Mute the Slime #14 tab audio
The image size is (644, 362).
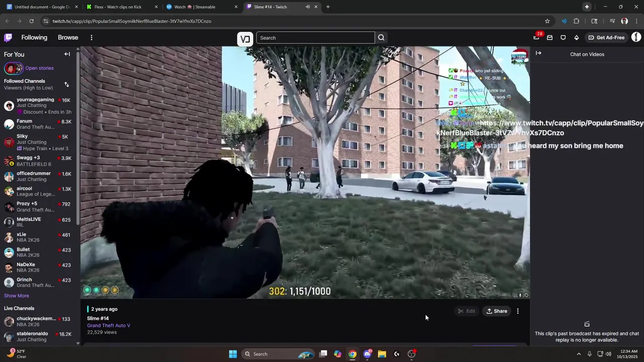click(307, 7)
